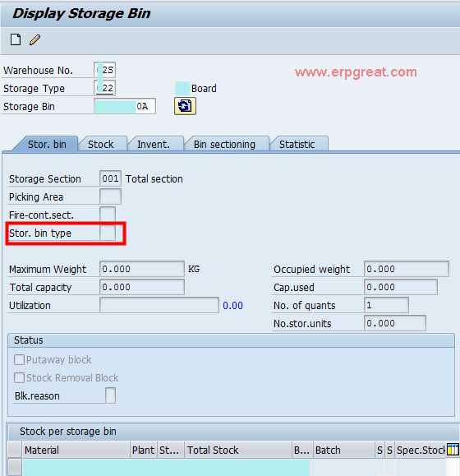This screenshot has width=460, height=476.
Task: Click the Total Stock column header
Action: [x=238, y=450]
